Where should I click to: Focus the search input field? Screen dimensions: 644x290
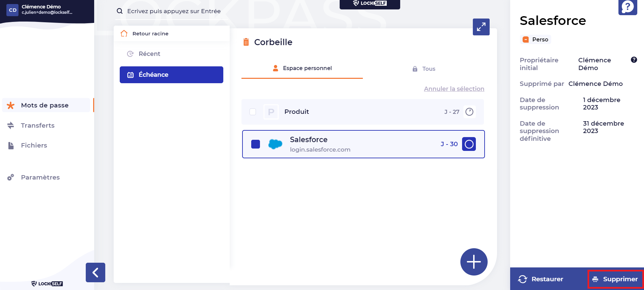(x=174, y=11)
